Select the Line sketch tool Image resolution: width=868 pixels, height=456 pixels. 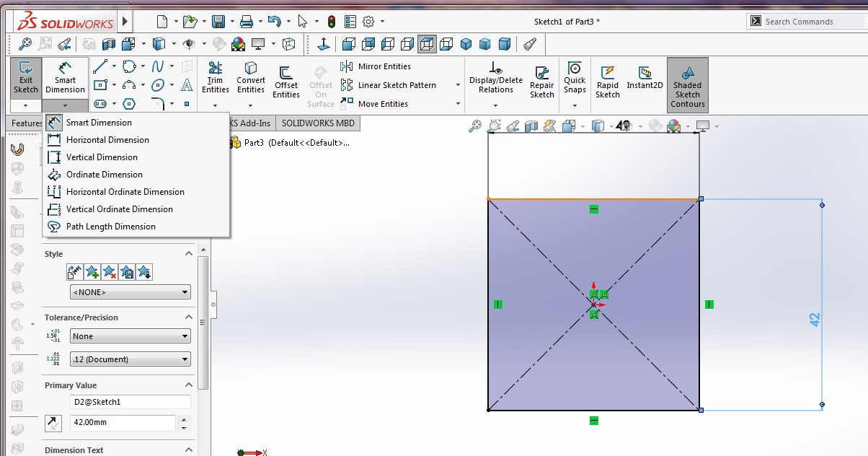(x=100, y=66)
